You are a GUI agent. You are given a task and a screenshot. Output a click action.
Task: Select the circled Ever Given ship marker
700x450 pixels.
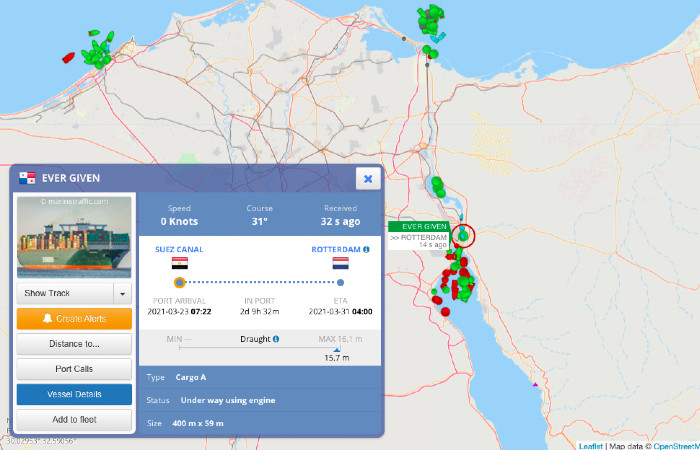tap(463, 236)
